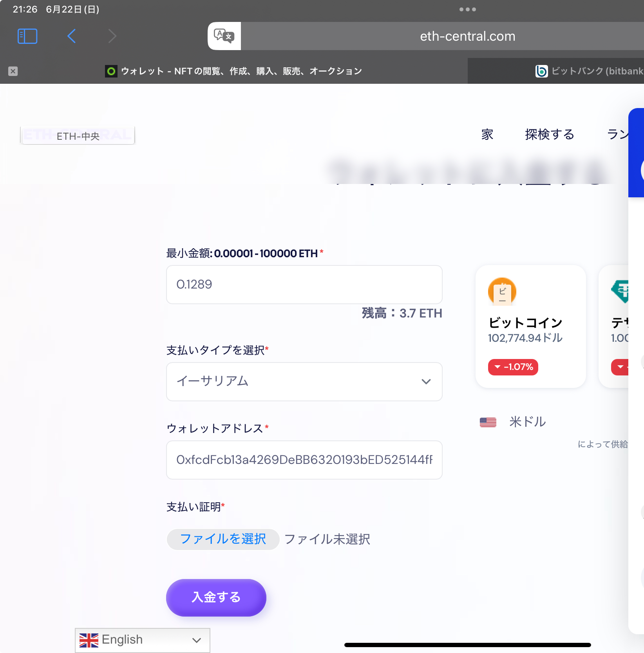Click the ファイルを選択 button
Image resolution: width=644 pixels, height=653 pixels.
(x=223, y=539)
